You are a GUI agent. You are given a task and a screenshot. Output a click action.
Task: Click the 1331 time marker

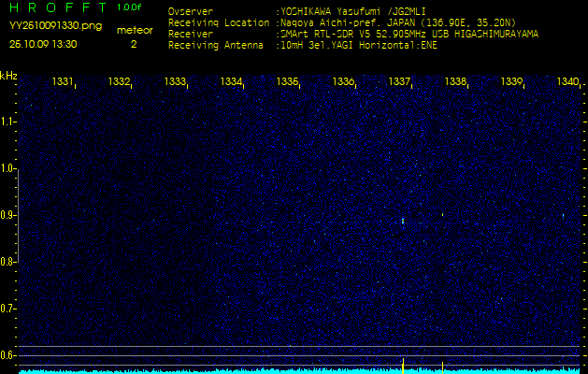click(64, 82)
